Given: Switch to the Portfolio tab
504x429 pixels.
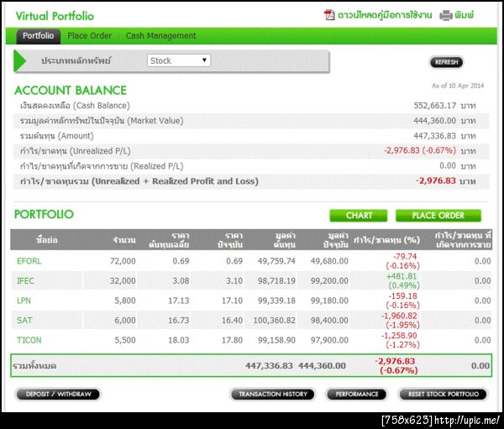Looking at the screenshot, I should [x=39, y=35].
